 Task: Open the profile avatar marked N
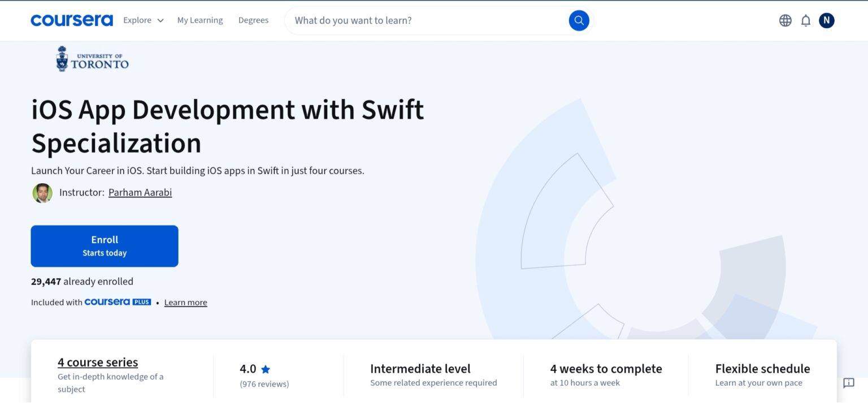coord(826,20)
